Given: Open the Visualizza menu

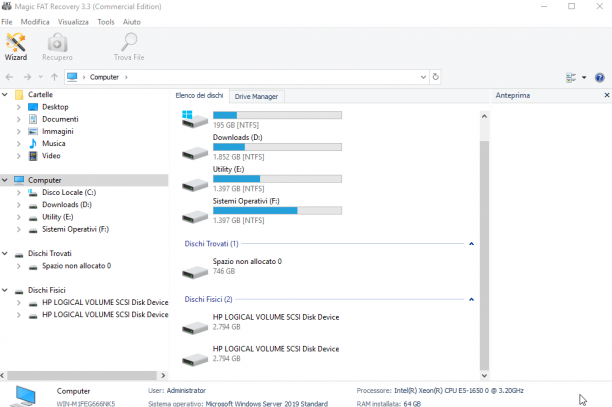Looking at the screenshot, I should [x=73, y=22].
